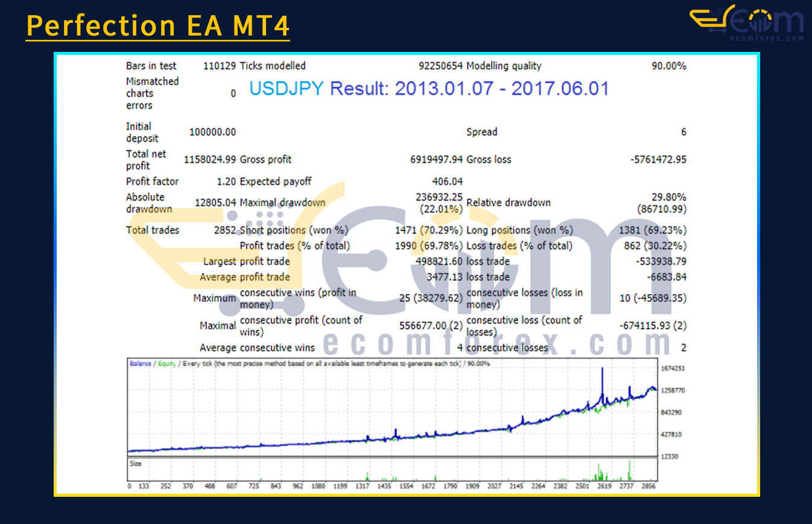
Task: Click the chart axis value 843290
Action: 672,413
